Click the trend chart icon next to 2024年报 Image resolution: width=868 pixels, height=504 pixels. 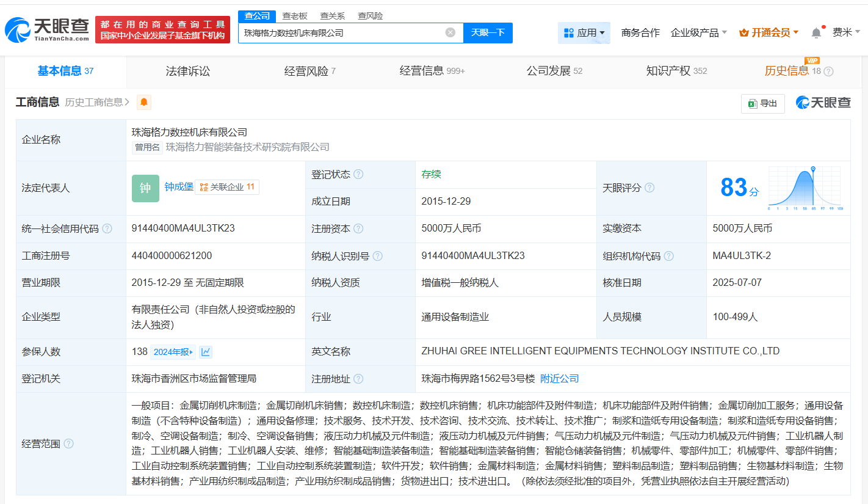[206, 352]
